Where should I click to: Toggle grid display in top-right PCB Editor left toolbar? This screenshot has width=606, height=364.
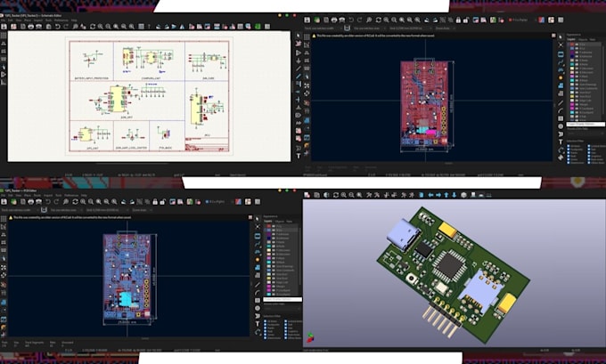click(x=307, y=36)
